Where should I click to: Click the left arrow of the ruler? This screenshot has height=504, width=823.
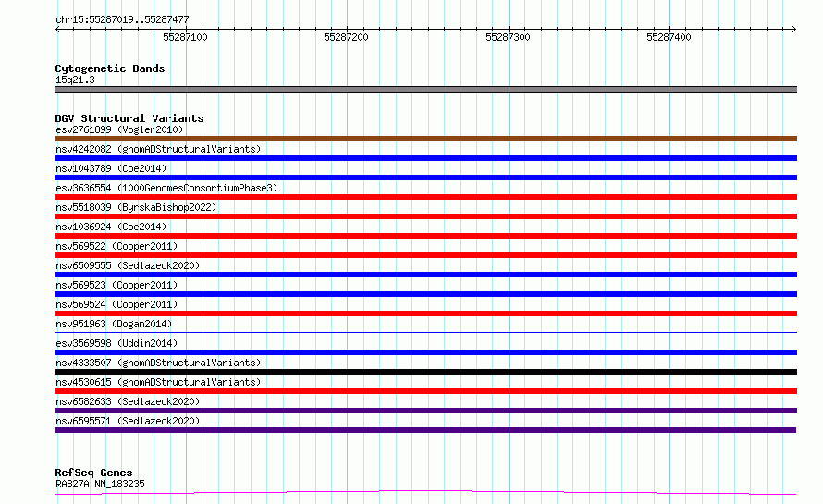pyautogui.click(x=57, y=29)
